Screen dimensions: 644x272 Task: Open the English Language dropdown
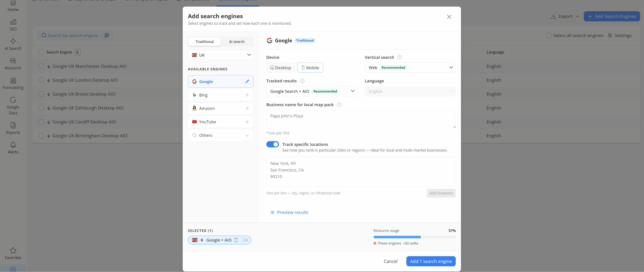point(410,91)
